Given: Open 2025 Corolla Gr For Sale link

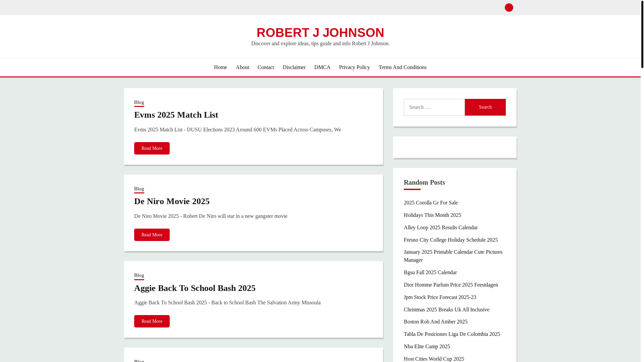Looking at the screenshot, I should click(x=431, y=203).
